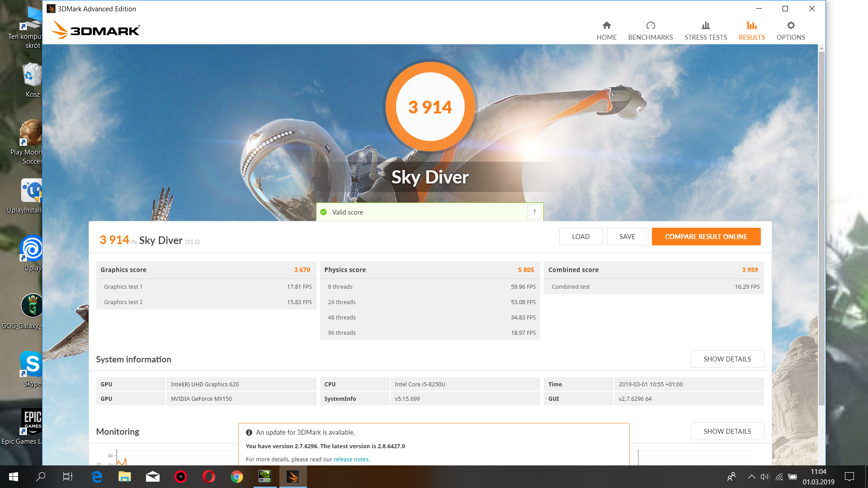The height and width of the screenshot is (488, 868).
Task: Launch Microsoft Edge from taskbar
Action: (x=97, y=477)
